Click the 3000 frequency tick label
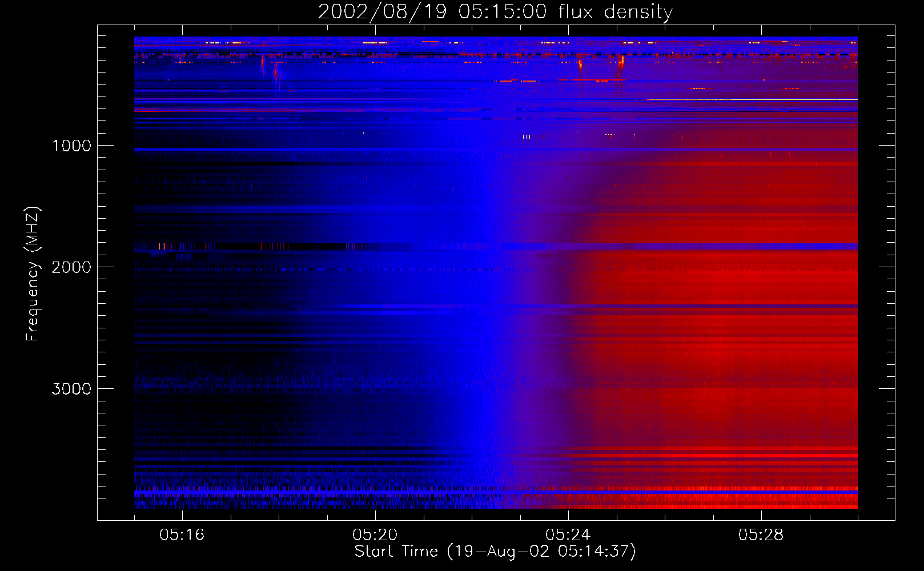Screen dimensions: 924x571 tap(71, 389)
